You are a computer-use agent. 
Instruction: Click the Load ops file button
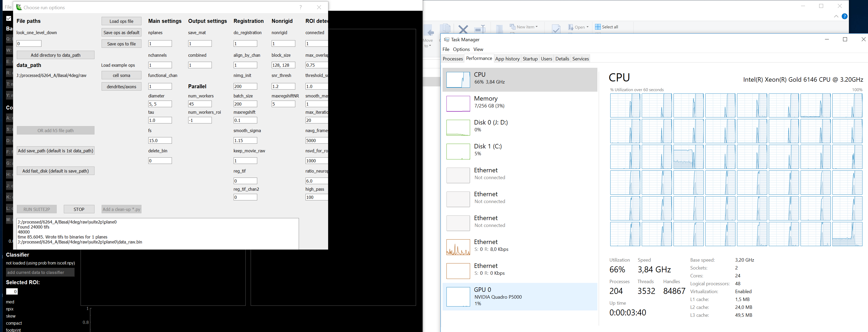(x=121, y=21)
